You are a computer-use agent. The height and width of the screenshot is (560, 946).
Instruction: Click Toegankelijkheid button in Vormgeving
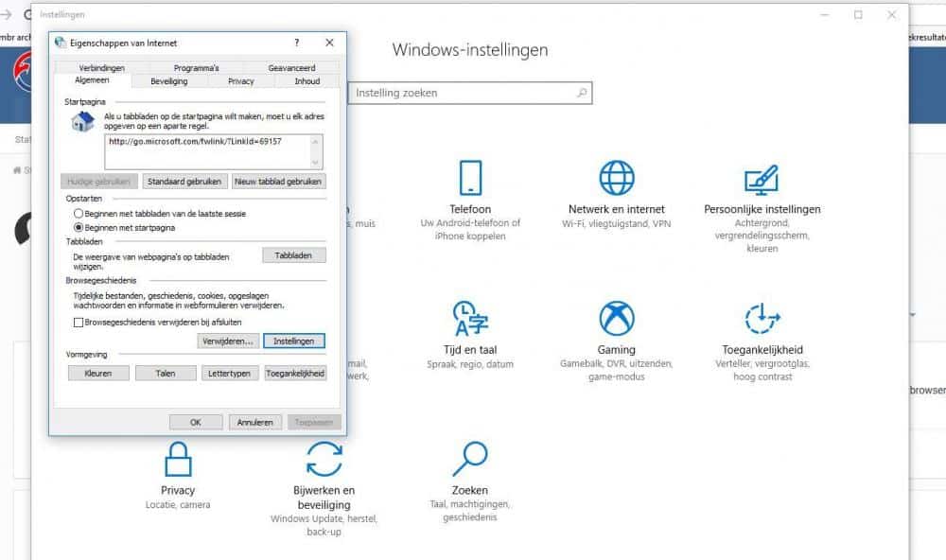point(295,374)
